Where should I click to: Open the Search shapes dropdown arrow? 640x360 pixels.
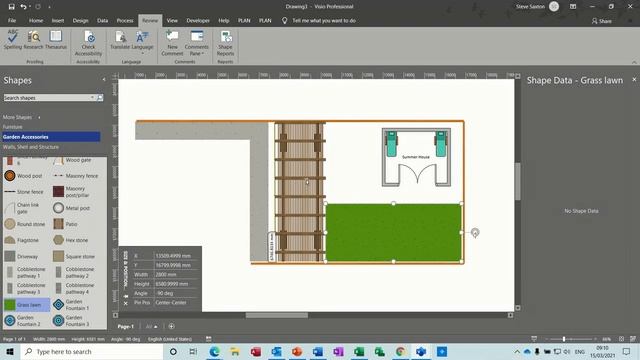92,98
